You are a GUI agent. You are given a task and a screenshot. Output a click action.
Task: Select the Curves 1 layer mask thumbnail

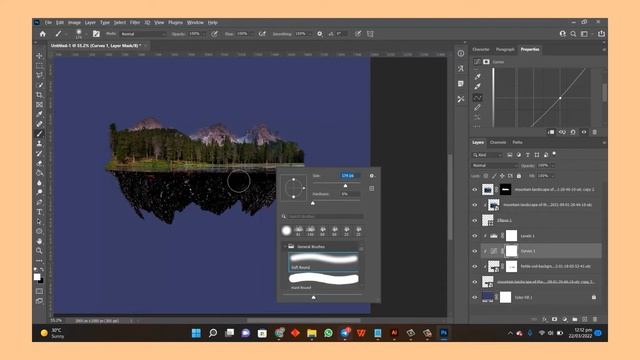point(511,251)
